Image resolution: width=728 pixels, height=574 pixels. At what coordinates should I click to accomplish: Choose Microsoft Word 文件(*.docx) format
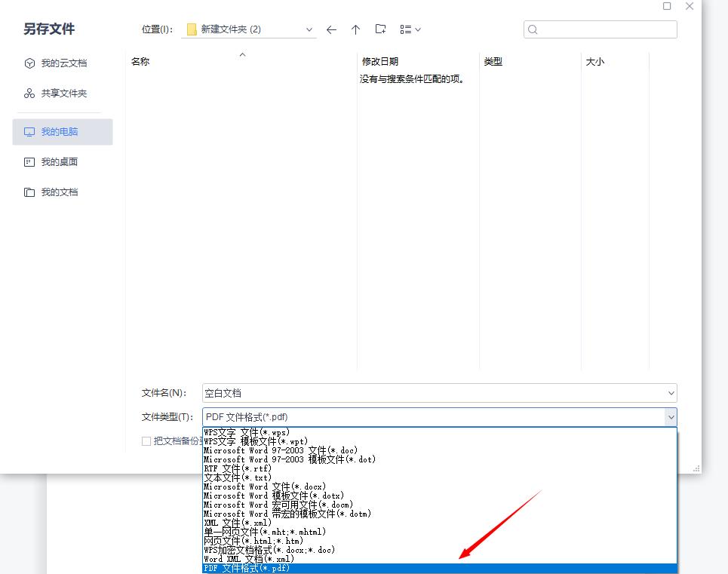[264, 487]
